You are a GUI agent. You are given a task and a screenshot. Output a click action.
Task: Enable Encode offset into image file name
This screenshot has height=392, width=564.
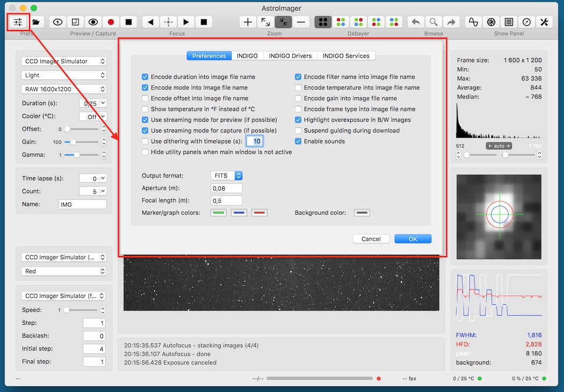click(145, 98)
